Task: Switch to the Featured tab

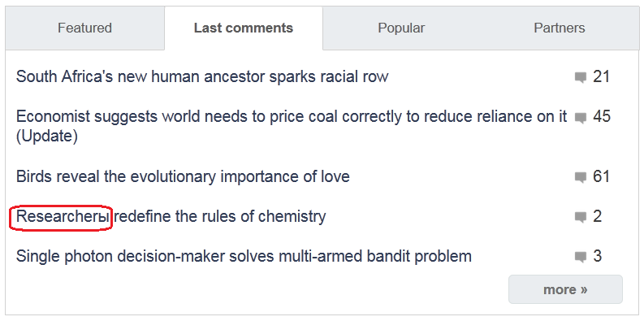Action: coord(85,28)
